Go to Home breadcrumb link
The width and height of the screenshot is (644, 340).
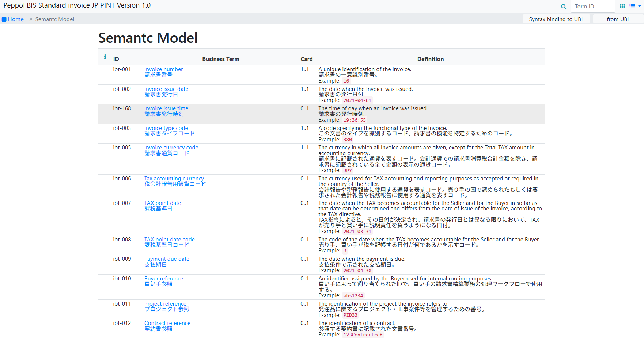coord(16,19)
